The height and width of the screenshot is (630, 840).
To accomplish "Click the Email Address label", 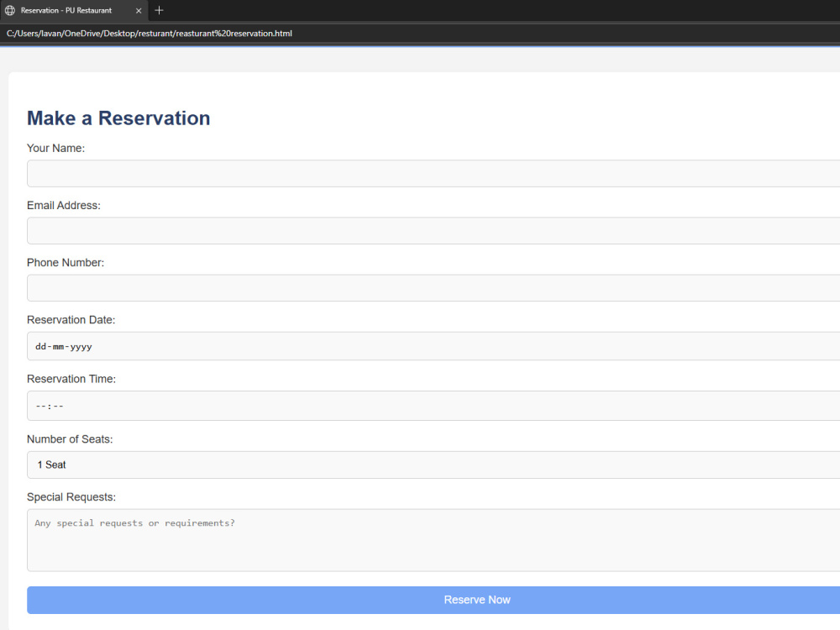I will click(64, 206).
